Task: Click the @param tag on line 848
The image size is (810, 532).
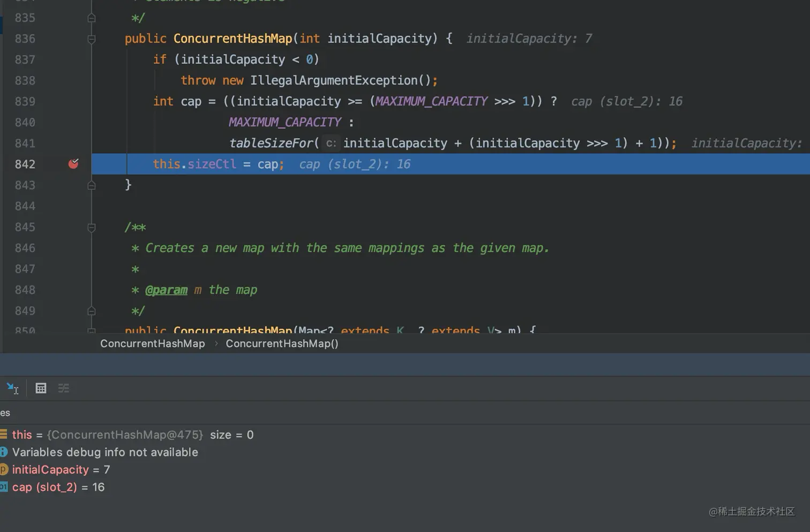Action: click(166, 290)
